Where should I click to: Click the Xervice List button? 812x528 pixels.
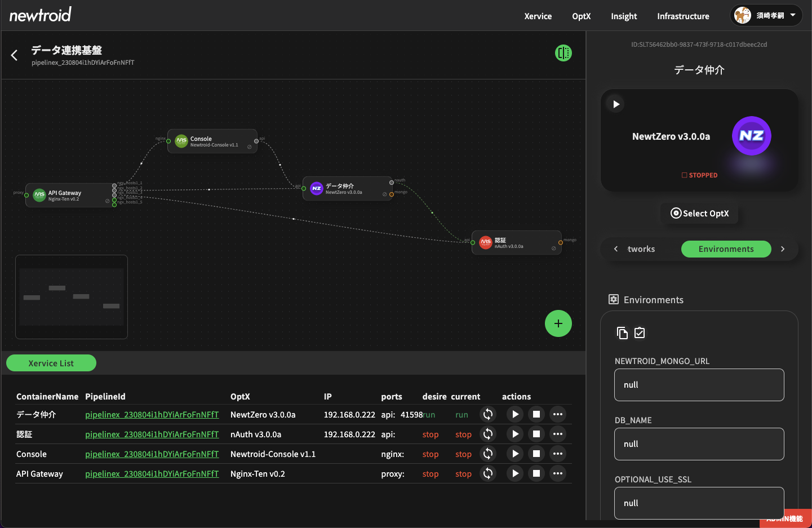click(51, 363)
